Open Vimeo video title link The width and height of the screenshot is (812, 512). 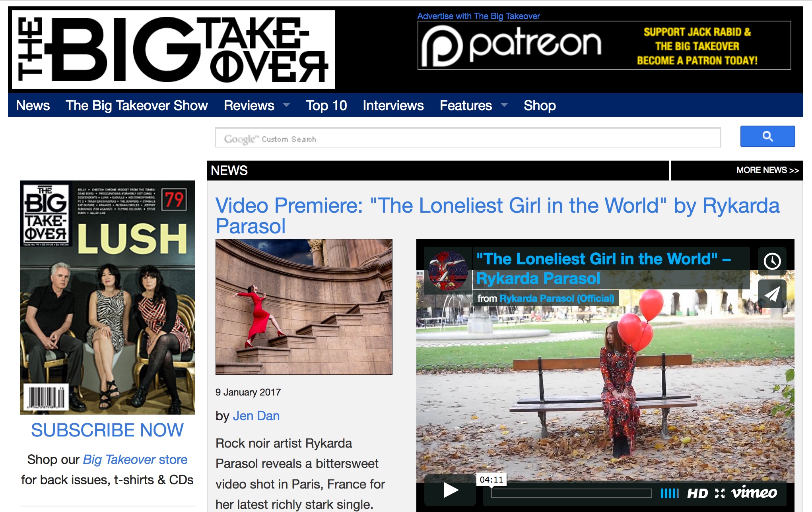coord(604,268)
